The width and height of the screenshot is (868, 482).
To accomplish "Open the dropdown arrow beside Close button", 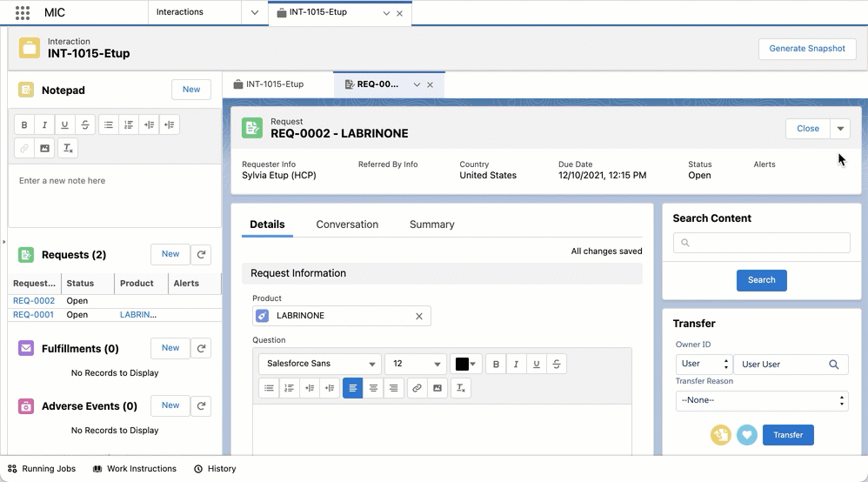I will (x=840, y=129).
